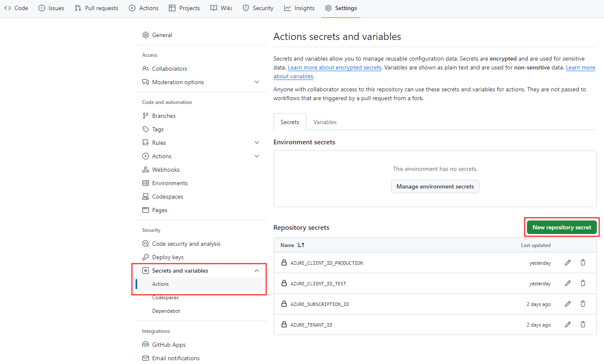Click the people icon beside Collaborators
The width and height of the screenshot is (604, 364).
point(146,69)
